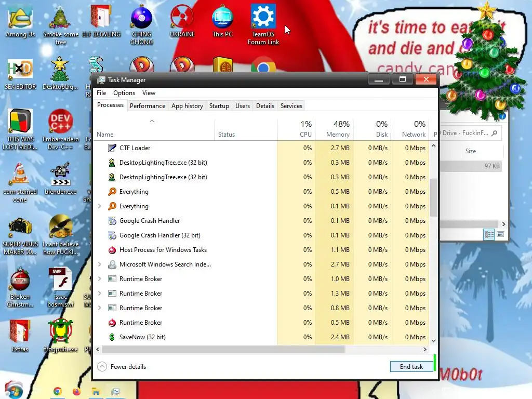Switch Explorer window to large icons view
The height and width of the screenshot is (399, 532).
(500, 234)
